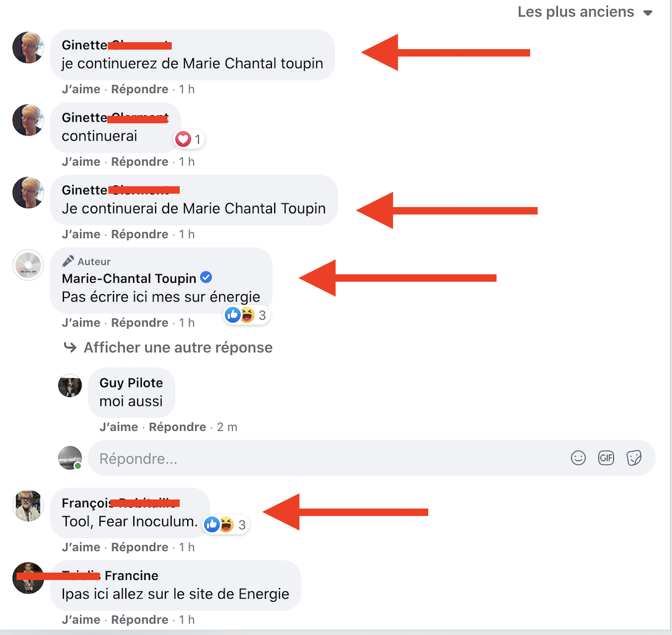Open the GIF selector in reply box
672x635 pixels.
pyautogui.click(x=606, y=458)
